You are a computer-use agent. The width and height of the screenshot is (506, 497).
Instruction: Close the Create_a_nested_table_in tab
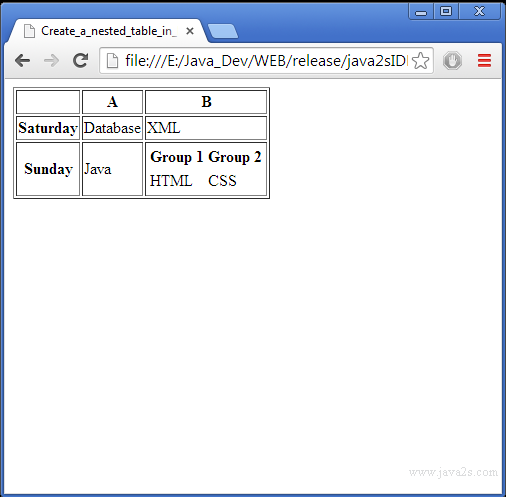click(190, 31)
